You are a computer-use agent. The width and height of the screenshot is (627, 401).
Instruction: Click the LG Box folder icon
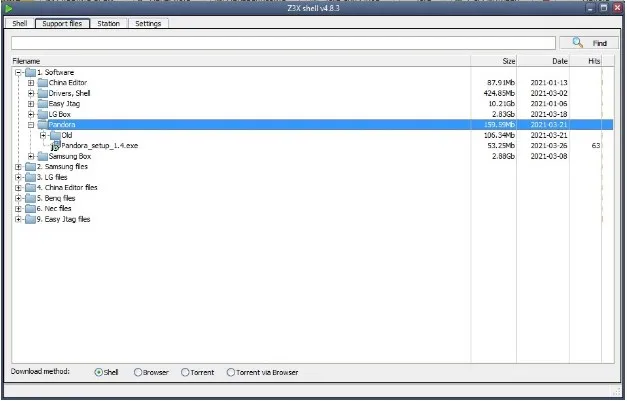click(x=43, y=114)
